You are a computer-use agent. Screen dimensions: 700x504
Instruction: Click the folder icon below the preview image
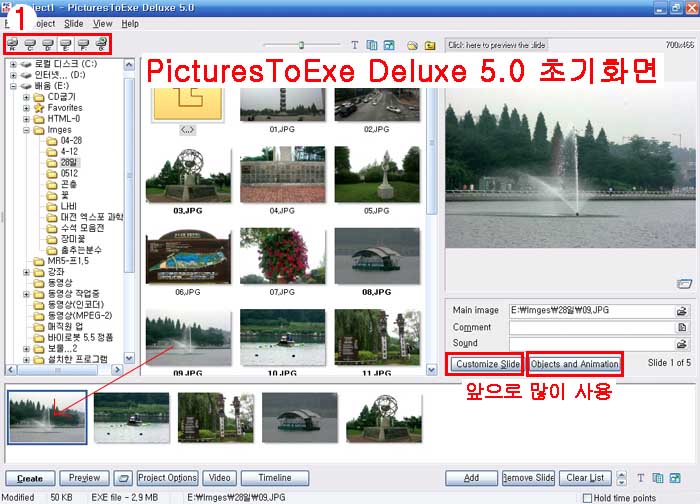tap(683, 283)
